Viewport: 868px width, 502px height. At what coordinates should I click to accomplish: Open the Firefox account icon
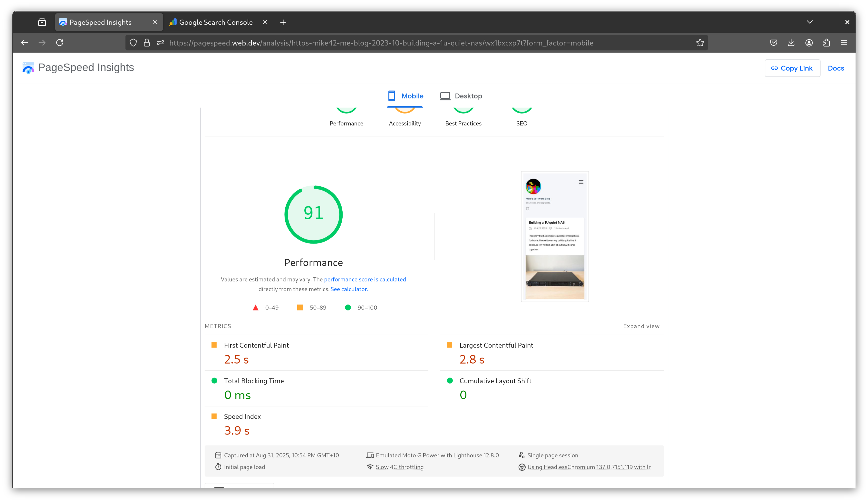809,43
